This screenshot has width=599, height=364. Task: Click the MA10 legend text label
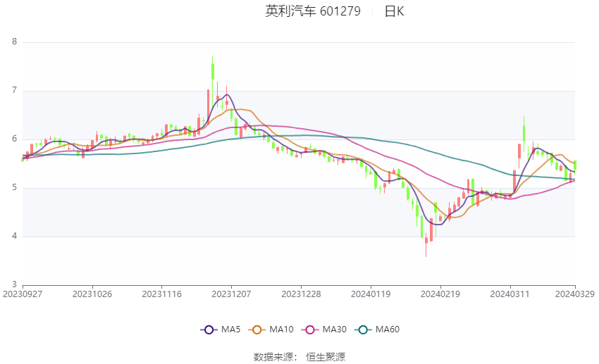pos(282,330)
